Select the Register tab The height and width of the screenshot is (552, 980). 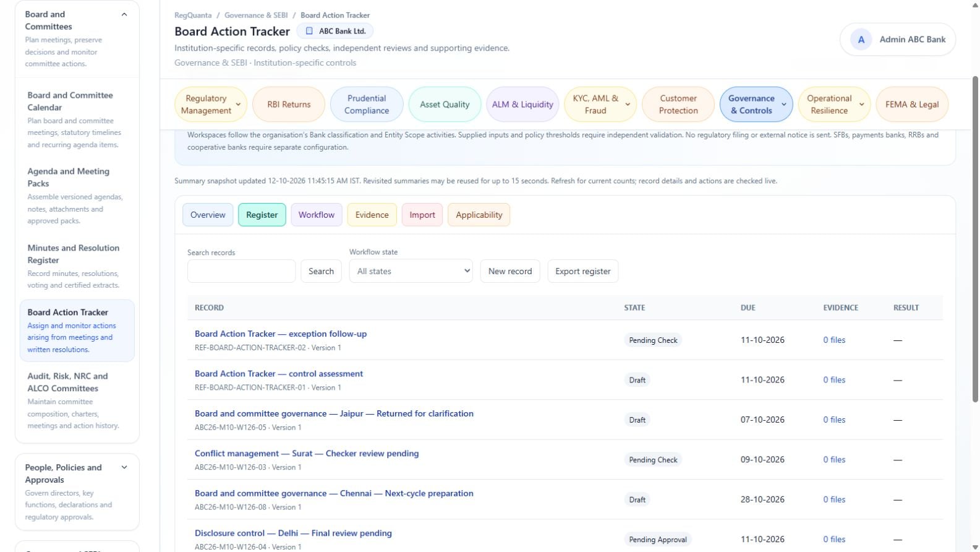[x=262, y=215]
